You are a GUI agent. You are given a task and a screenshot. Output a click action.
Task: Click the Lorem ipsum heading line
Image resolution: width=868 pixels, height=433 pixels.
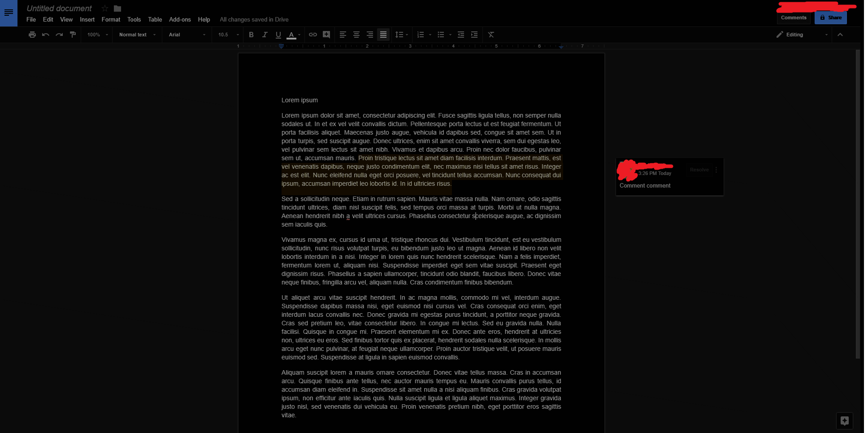(299, 100)
